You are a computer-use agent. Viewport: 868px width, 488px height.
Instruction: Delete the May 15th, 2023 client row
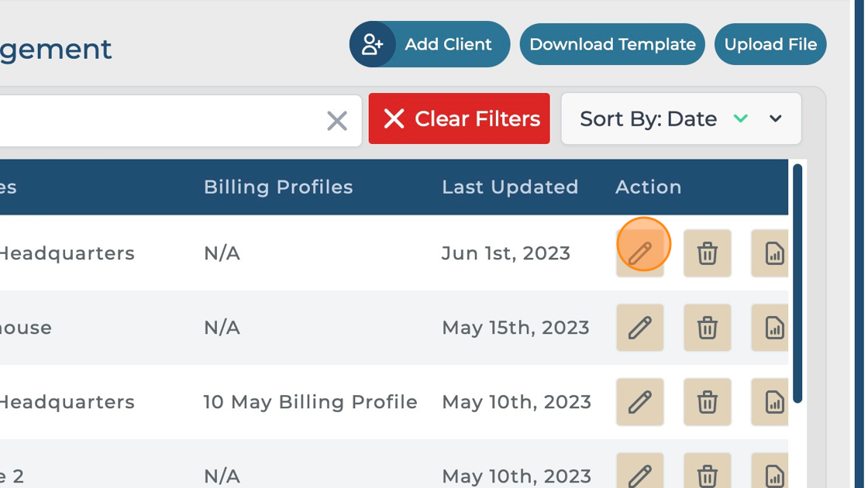pos(707,328)
